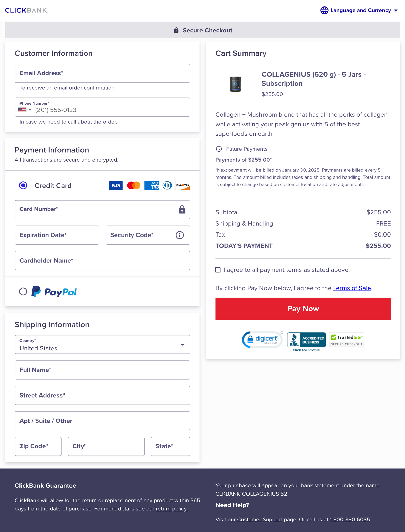Open the phone country flag selector
405x532 pixels.
point(24,110)
